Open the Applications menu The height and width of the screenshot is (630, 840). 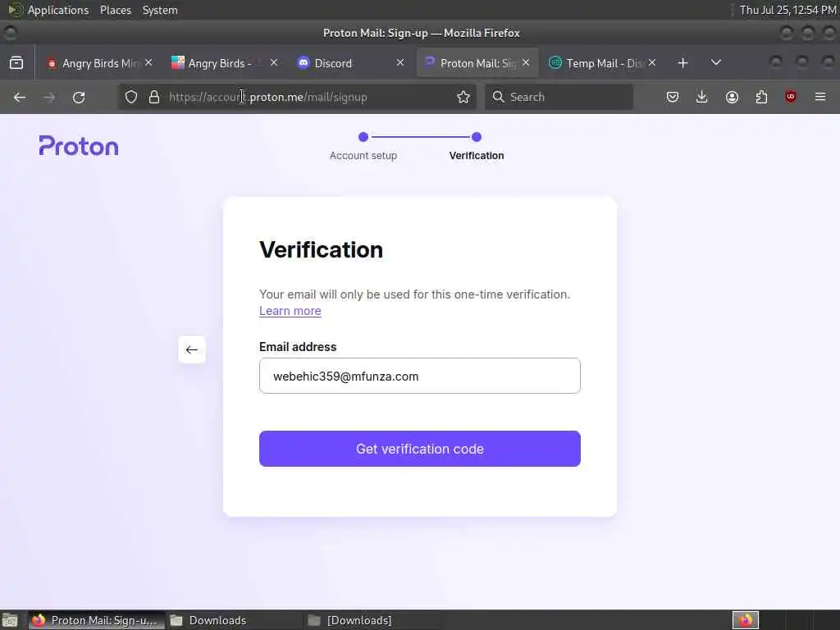[x=49, y=10]
